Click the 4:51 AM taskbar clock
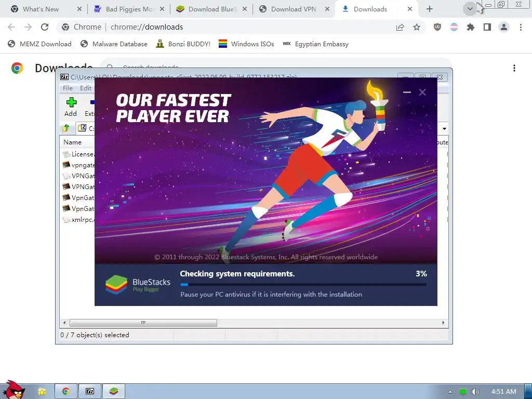This screenshot has width=532, height=399. [504, 392]
